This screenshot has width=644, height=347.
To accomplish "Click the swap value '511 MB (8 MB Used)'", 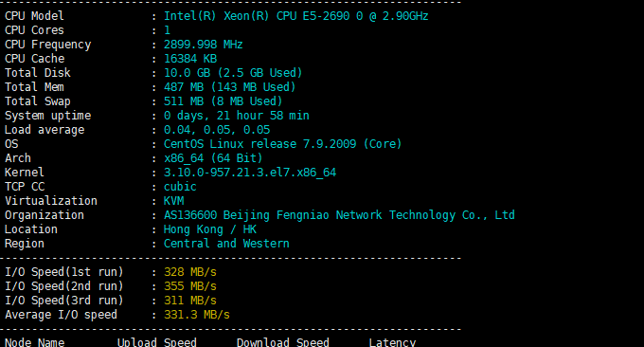I will coord(223,101).
